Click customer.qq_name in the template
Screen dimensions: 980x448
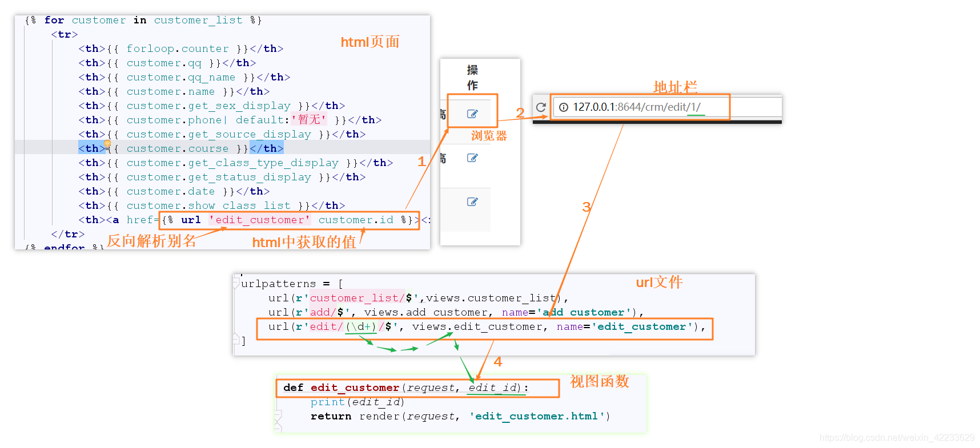(181, 77)
